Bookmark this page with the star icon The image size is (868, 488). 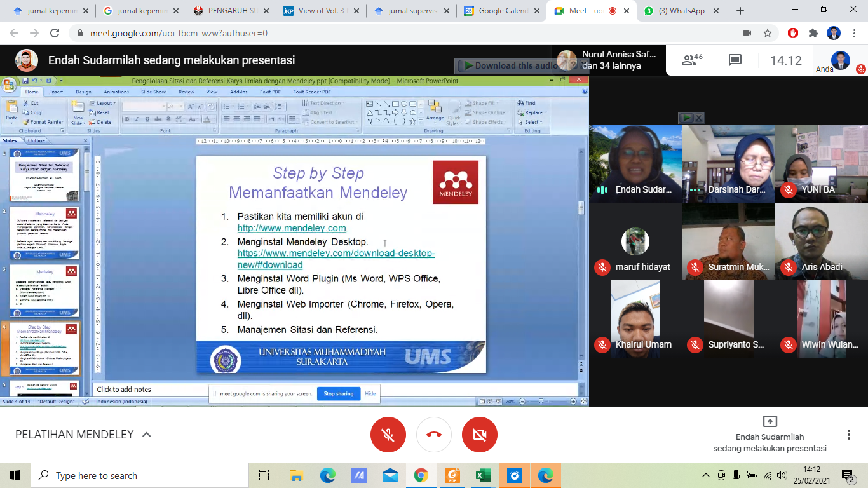coord(768,33)
